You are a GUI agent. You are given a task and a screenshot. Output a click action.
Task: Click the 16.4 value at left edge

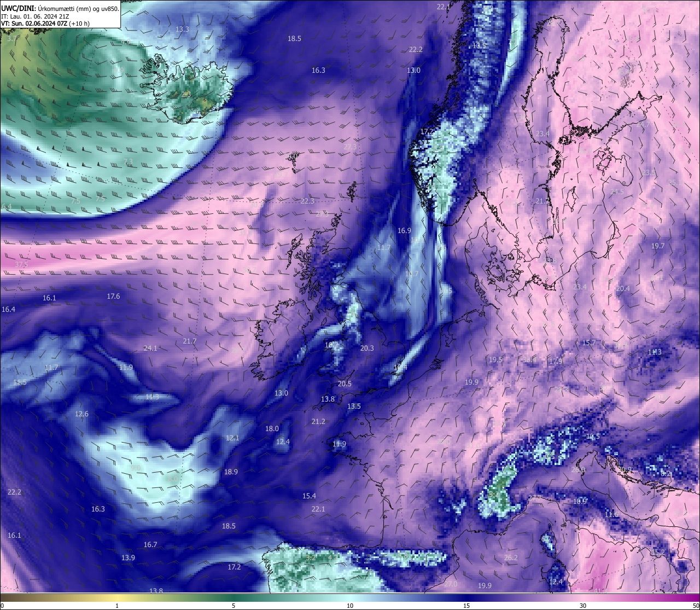(8, 309)
